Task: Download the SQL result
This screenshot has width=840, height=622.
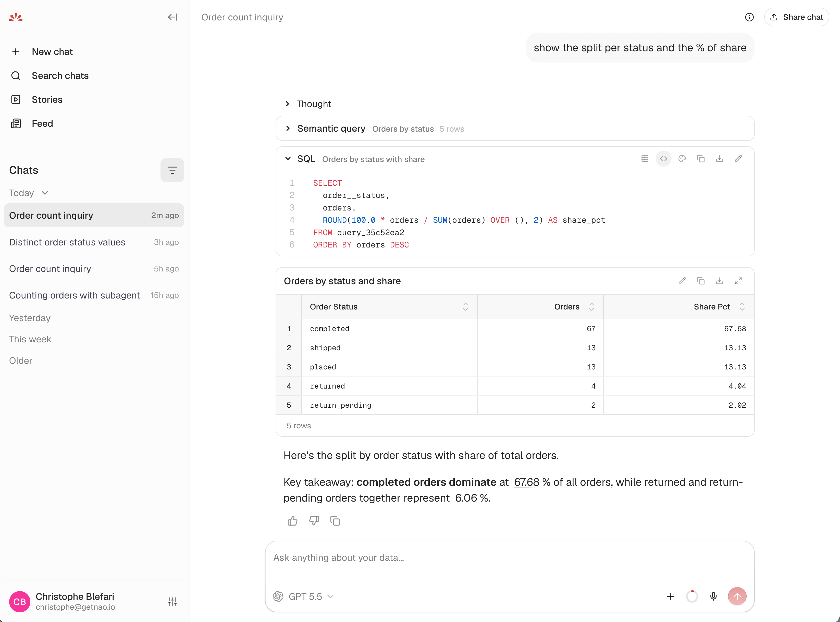Action: (x=720, y=159)
